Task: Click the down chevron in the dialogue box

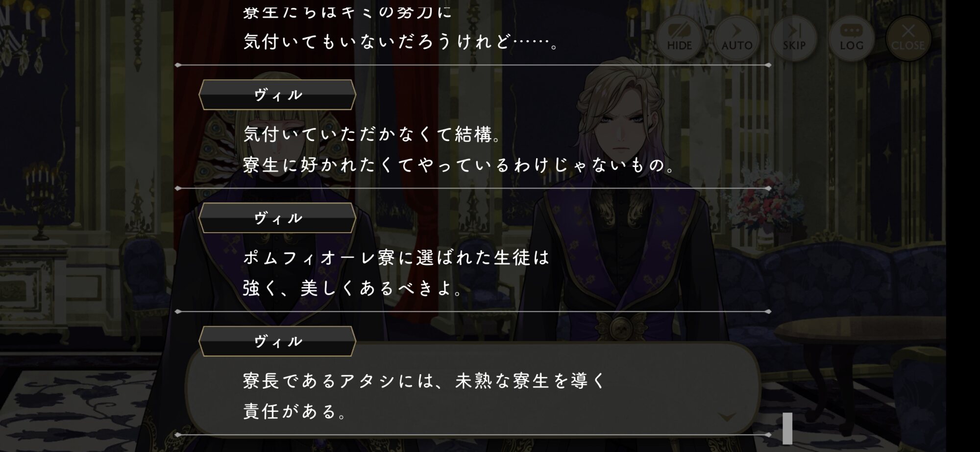Action: click(x=727, y=417)
